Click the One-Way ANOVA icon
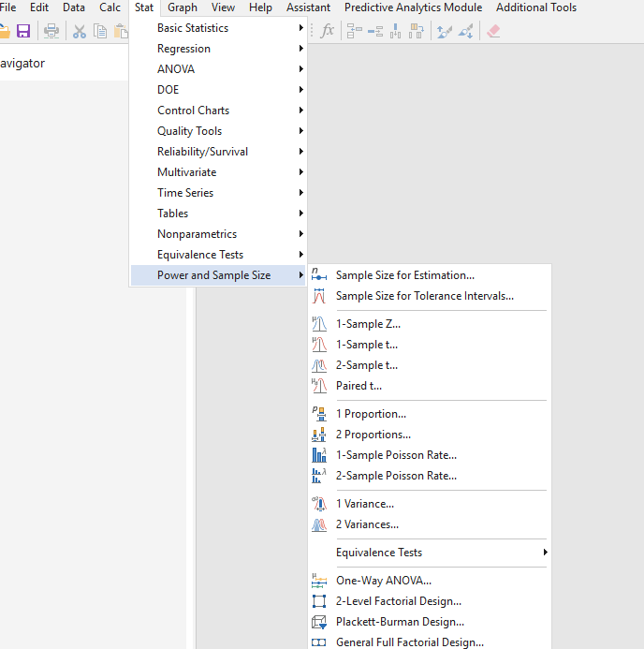 click(319, 581)
